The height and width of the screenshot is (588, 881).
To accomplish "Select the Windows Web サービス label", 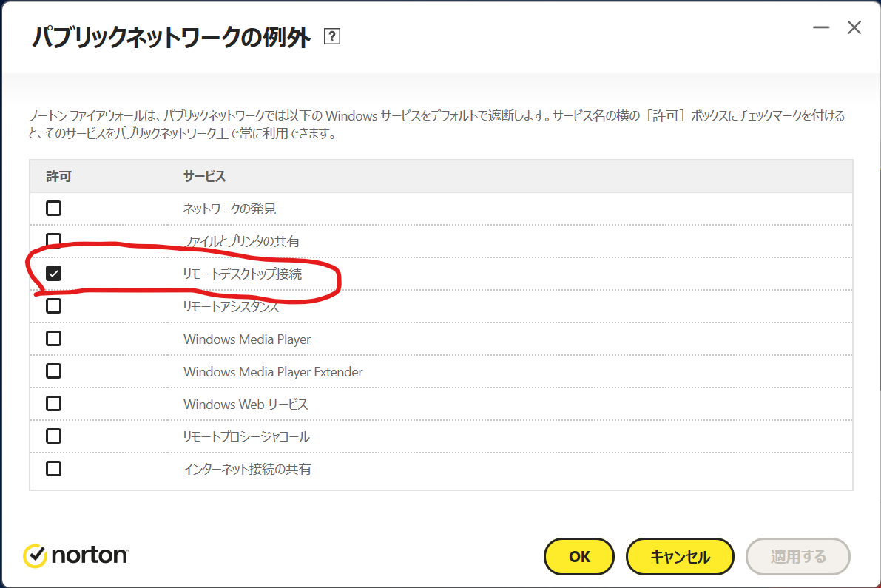I will pos(246,405).
